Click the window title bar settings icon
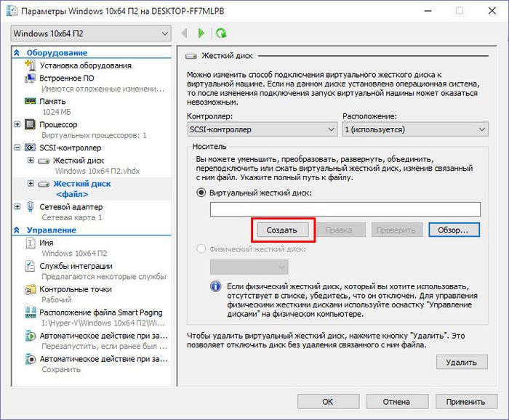509x420 pixels. pyautogui.click(x=12, y=11)
